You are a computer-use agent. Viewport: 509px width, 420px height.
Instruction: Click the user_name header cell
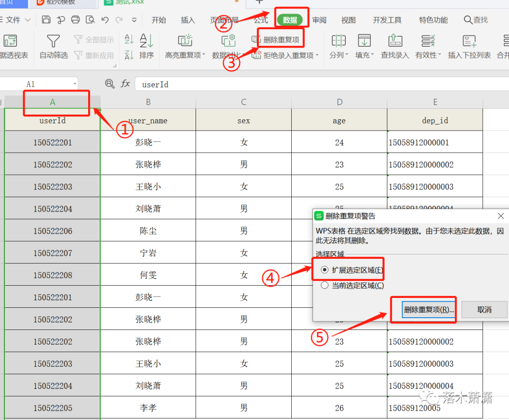pyautogui.click(x=148, y=120)
